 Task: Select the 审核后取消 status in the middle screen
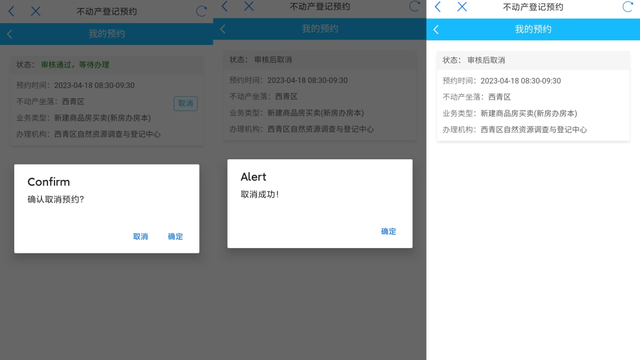point(273,60)
